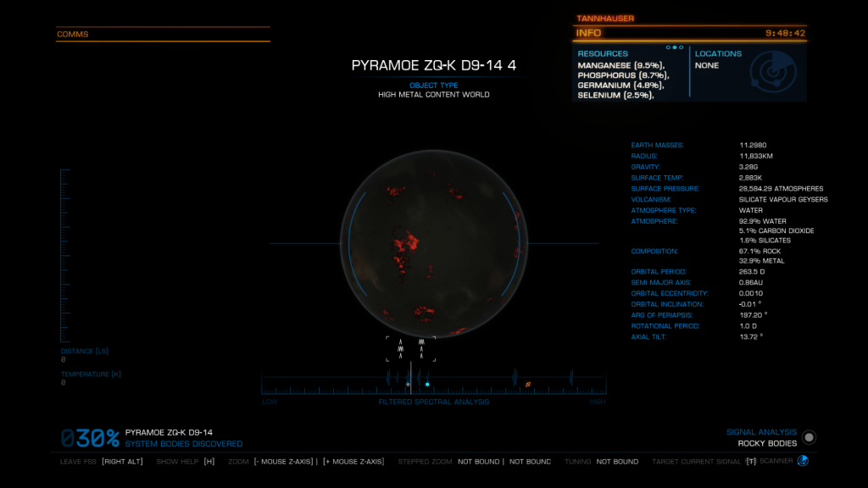Select the cyan signal dot on spectrum
Screen dimensions: 868x488
tap(427, 385)
